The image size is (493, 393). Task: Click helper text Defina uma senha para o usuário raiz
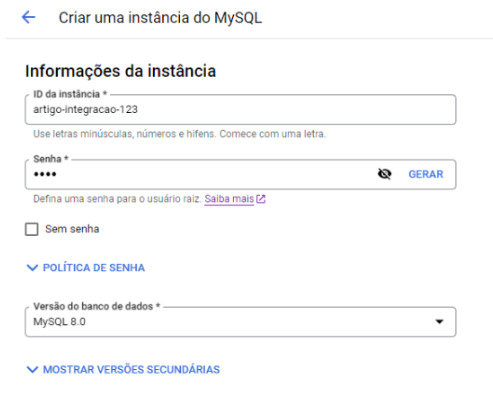pos(117,199)
